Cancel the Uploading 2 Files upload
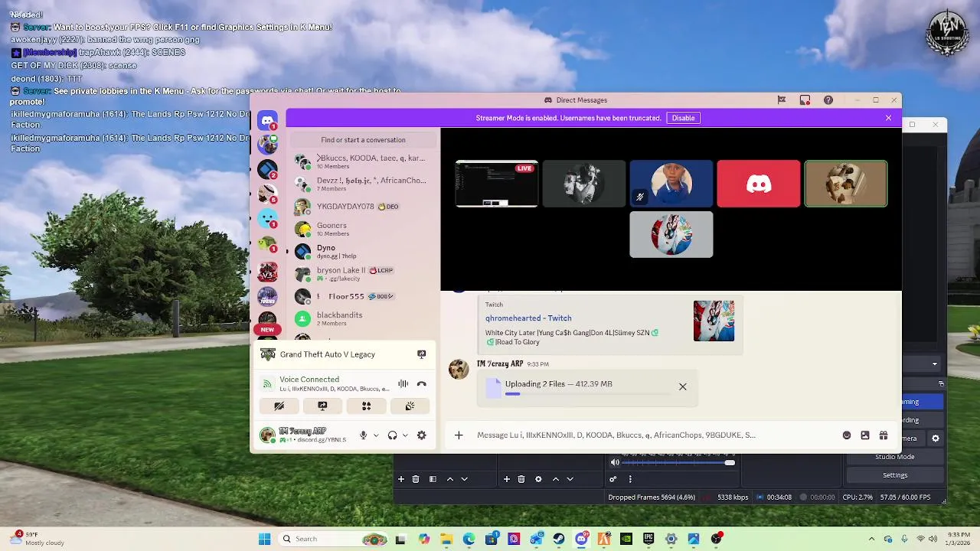 [683, 387]
